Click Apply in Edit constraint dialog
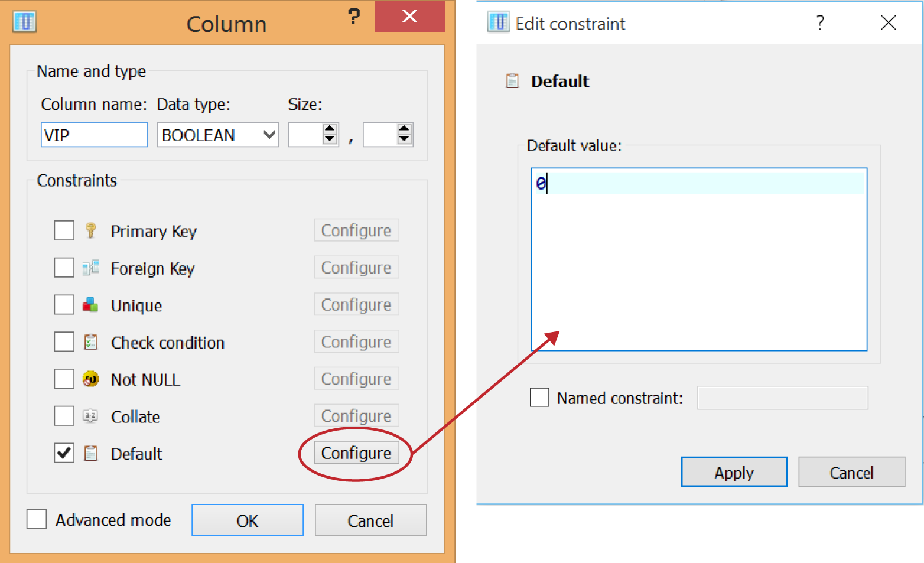Image resolution: width=924 pixels, height=563 pixels. coord(734,472)
